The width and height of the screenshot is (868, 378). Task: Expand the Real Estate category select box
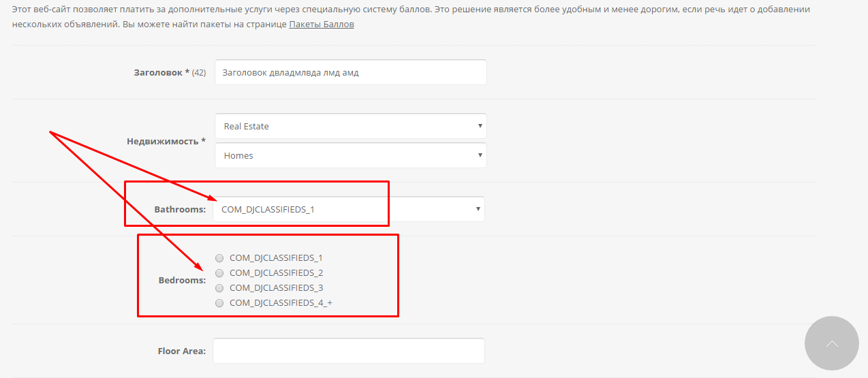coord(350,126)
